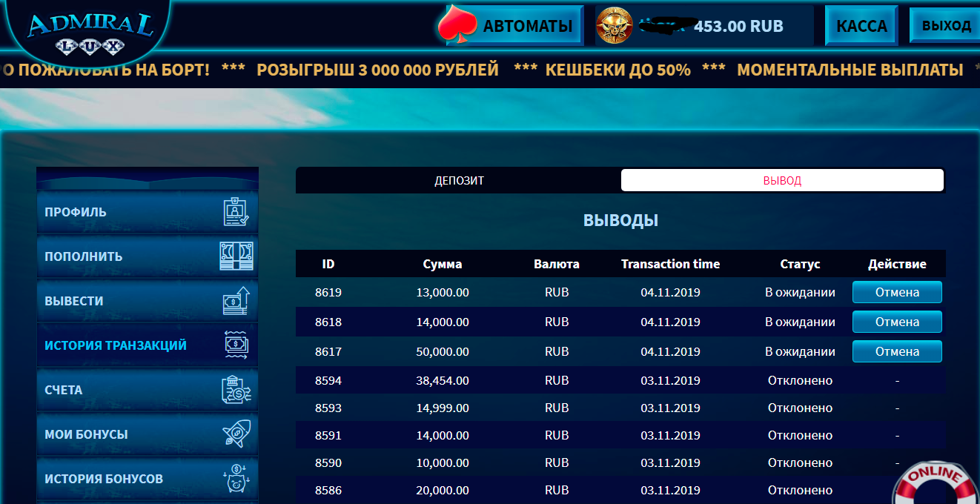Screen dimensions: 980x504
Task: Click the date in row 8619
Action: [670, 292]
